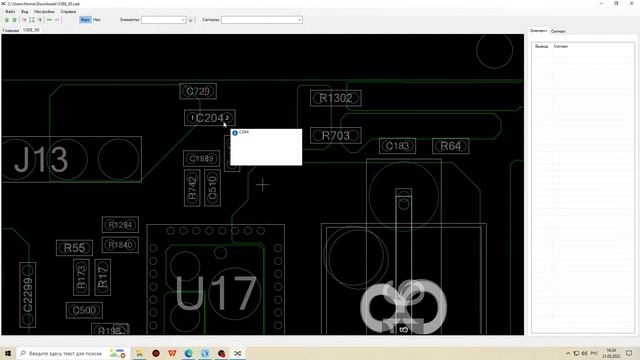This screenshot has height=360, width=640.
Task: Select capacitor C1889 on the board
Action: pos(201,158)
